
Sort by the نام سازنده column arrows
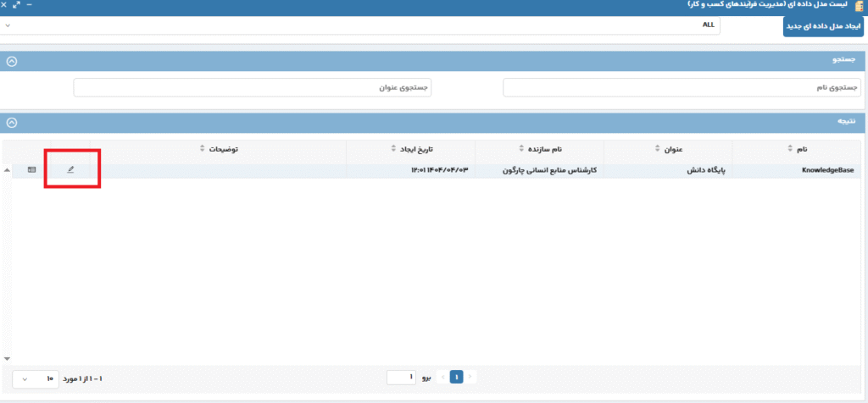(521, 149)
